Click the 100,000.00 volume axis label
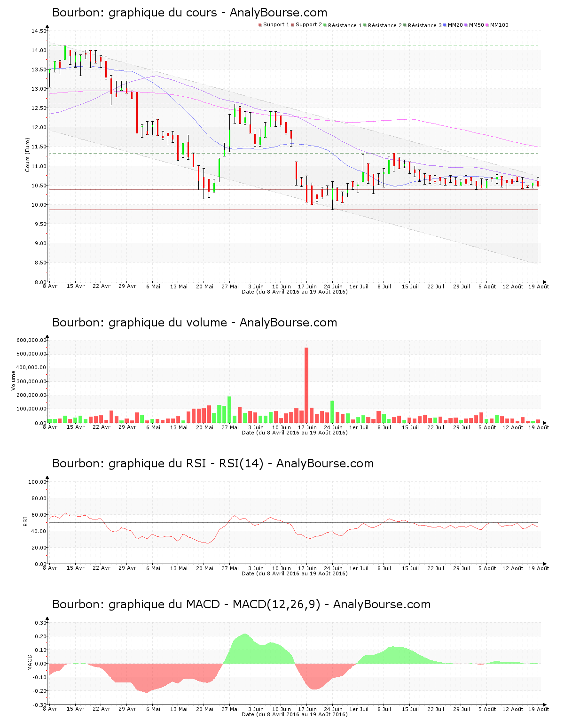The width and height of the screenshot is (564, 728). tap(31, 410)
